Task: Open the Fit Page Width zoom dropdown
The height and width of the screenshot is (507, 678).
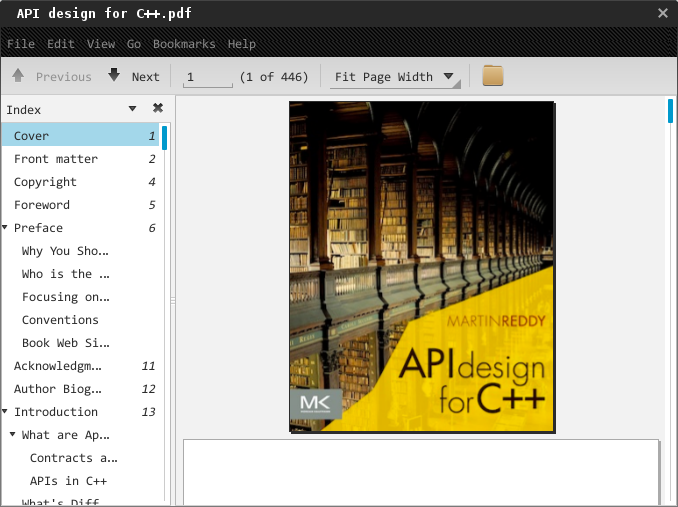Action: coord(394,77)
